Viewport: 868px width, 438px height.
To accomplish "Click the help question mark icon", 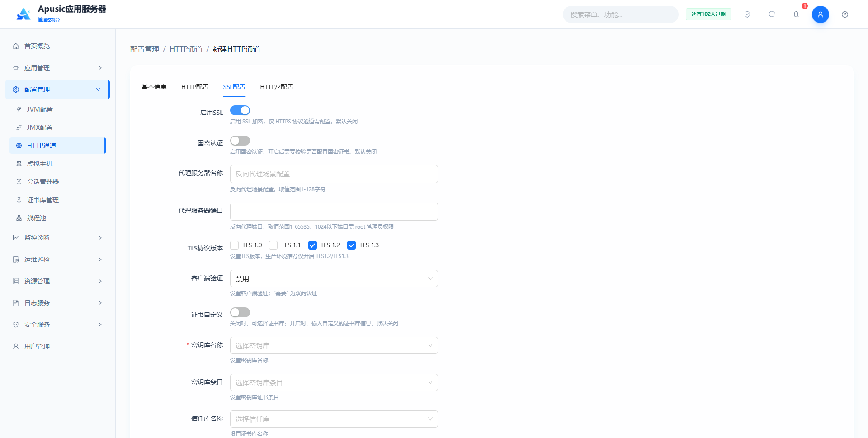I will pyautogui.click(x=845, y=14).
